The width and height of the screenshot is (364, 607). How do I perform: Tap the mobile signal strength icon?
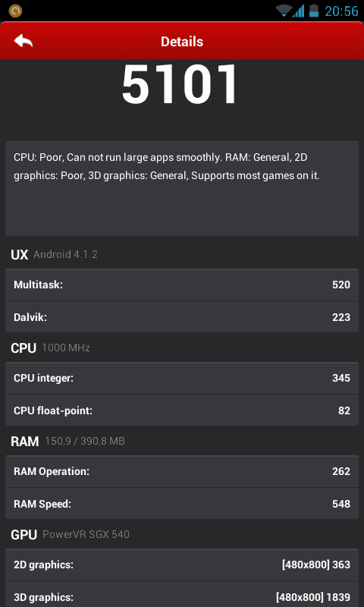pos(298,11)
